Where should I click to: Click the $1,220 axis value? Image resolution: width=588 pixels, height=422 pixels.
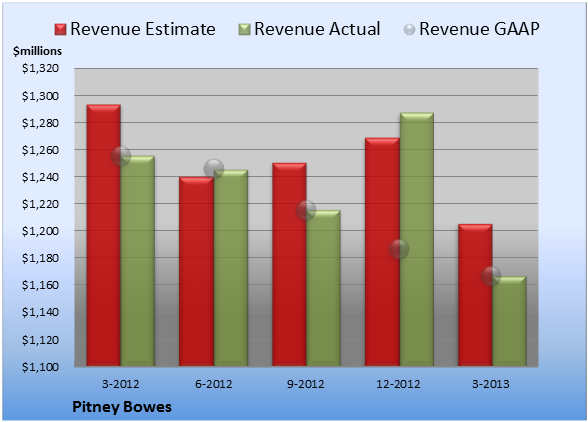[x=40, y=204]
